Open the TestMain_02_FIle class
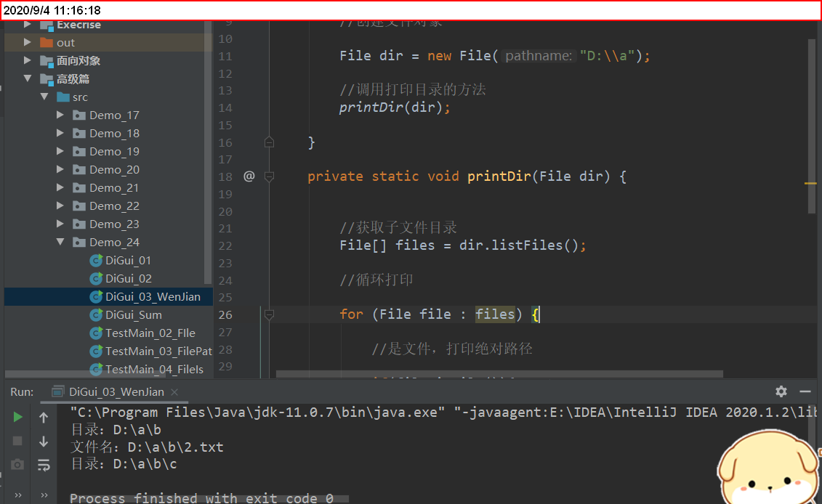The image size is (822, 504). click(150, 333)
